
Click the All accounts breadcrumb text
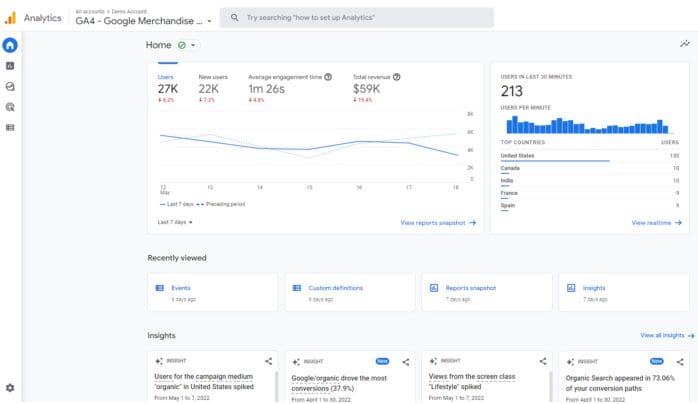(x=90, y=12)
